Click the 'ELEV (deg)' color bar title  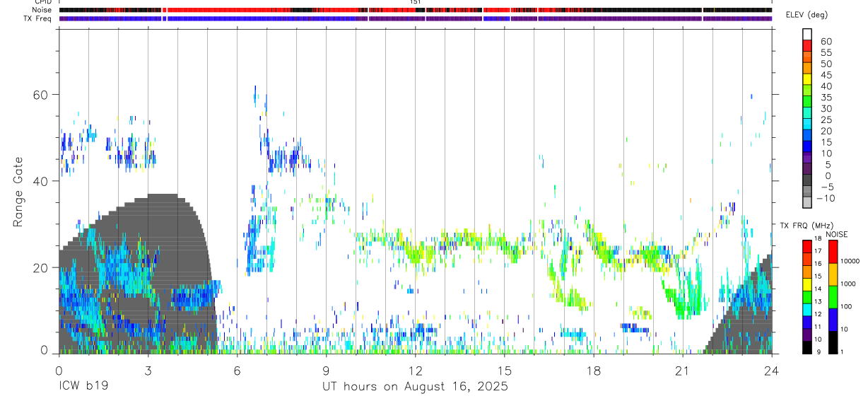pos(807,15)
